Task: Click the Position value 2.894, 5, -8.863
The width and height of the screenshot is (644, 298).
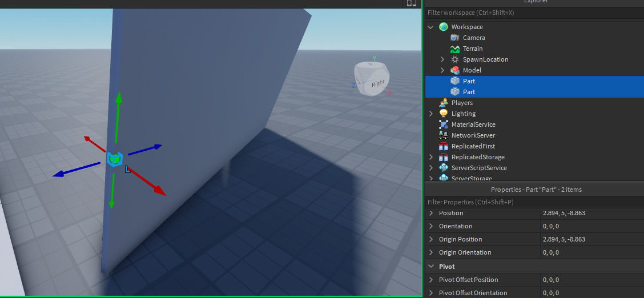Action: [564, 213]
